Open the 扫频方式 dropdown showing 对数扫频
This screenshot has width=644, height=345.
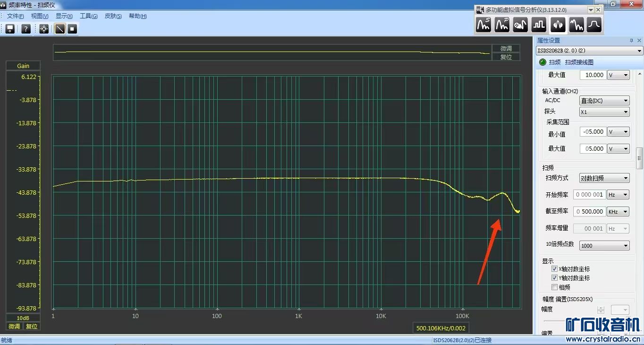click(604, 178)
